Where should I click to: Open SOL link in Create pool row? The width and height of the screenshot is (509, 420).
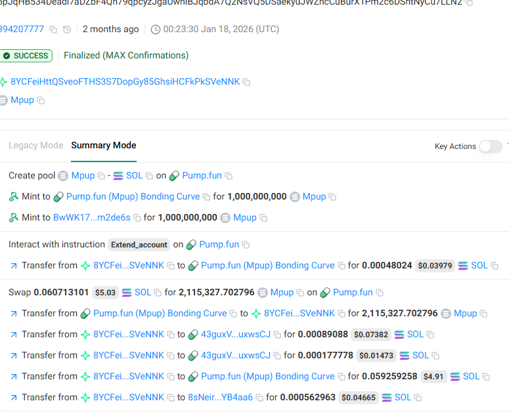click(x=135, y=175)
